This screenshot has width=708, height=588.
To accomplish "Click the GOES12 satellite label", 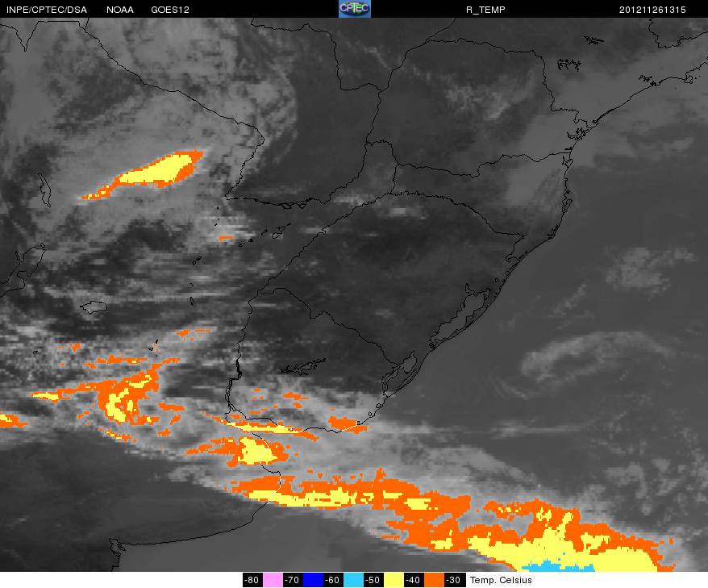I will (x=170, y=10).
